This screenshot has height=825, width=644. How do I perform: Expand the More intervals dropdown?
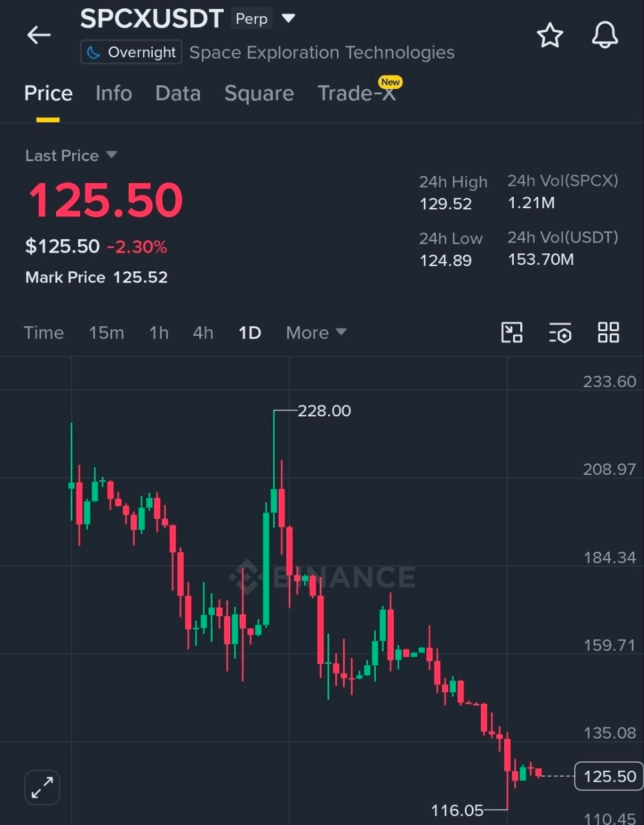tap(316, 333)
